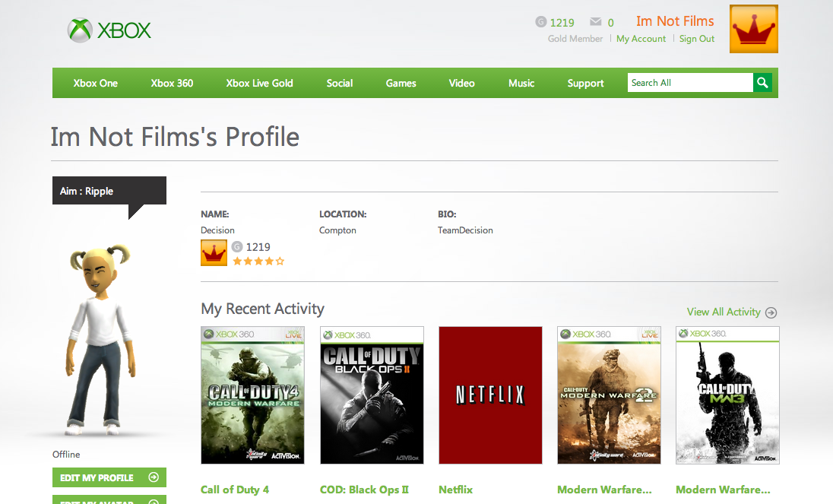The image size is (833, 504).
Task: Click the small crown gamerpic under Name
Action: (214, 253)
